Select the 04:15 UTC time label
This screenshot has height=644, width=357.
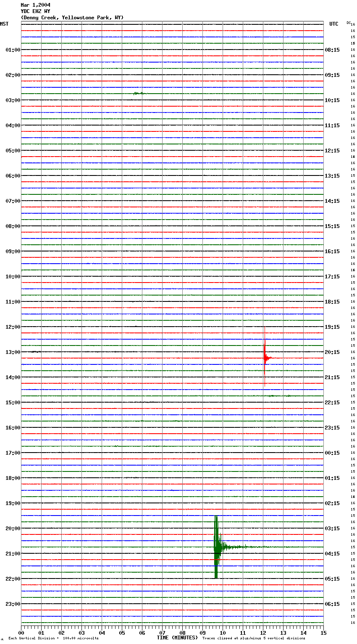click(x=332, y=554)
